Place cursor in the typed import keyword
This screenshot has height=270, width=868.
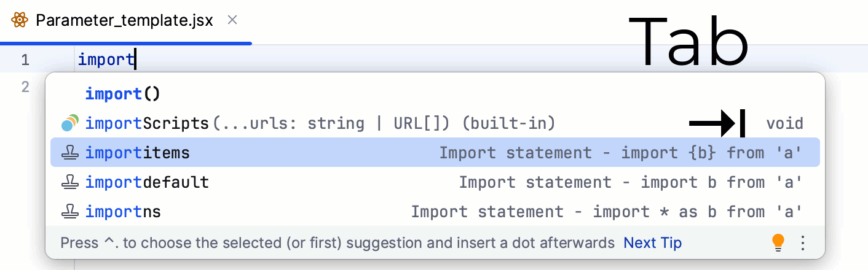pos(106,60)
